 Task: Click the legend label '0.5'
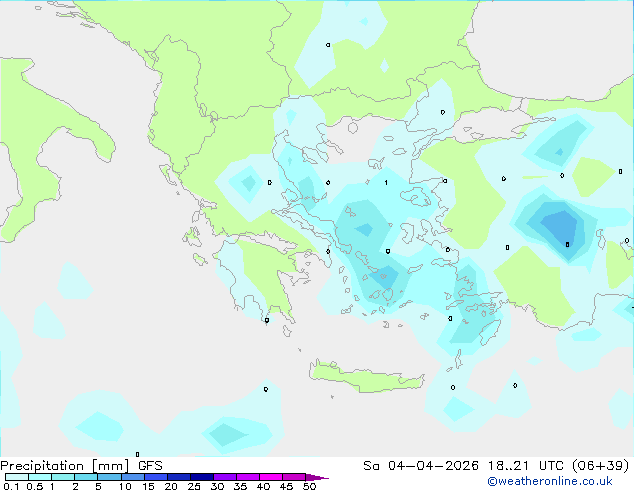coord(35,486)
